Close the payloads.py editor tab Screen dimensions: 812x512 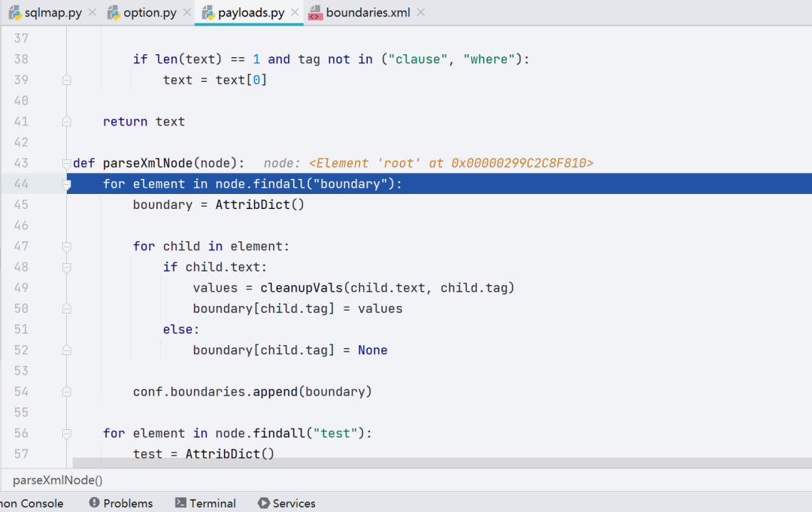[x=295, y=13]
